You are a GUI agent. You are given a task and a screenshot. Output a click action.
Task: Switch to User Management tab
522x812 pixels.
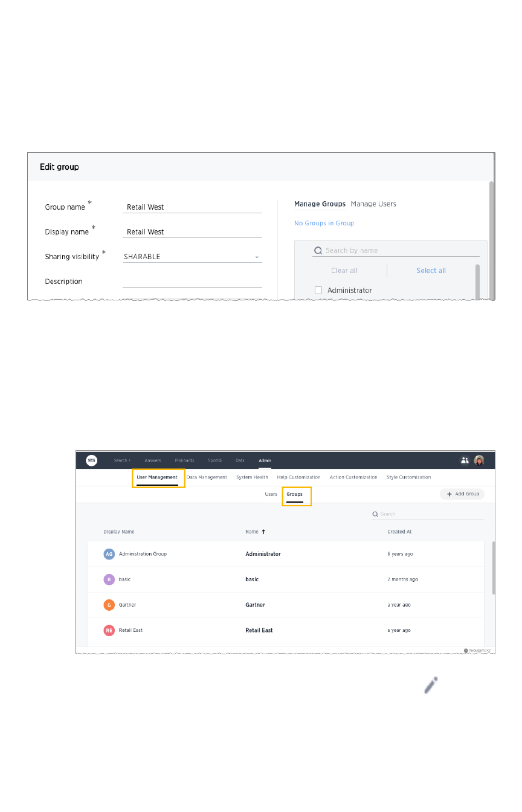tap(157, 477)
